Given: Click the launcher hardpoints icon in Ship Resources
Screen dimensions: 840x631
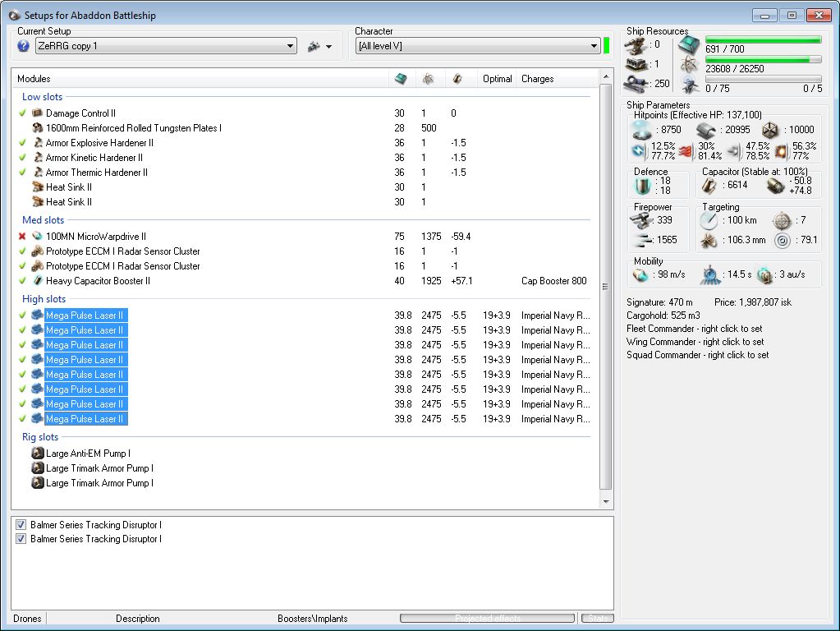Looking at the screenshot, I should pos(636,64).
